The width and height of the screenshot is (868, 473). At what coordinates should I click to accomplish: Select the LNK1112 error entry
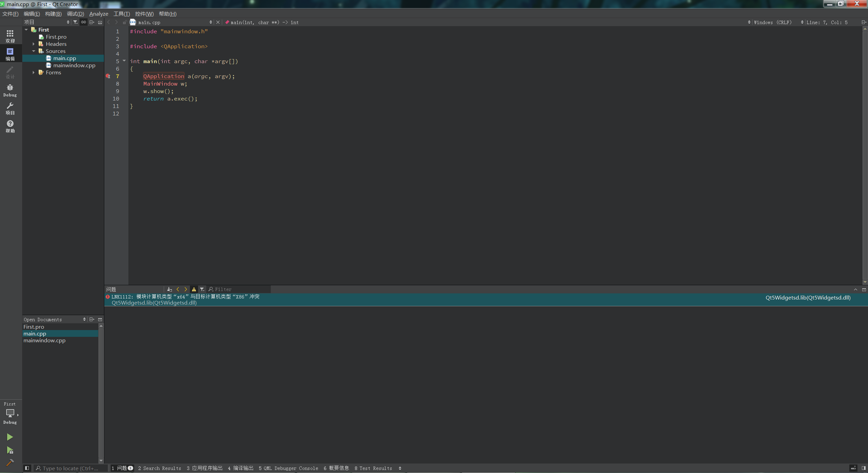tap(486, 299)
